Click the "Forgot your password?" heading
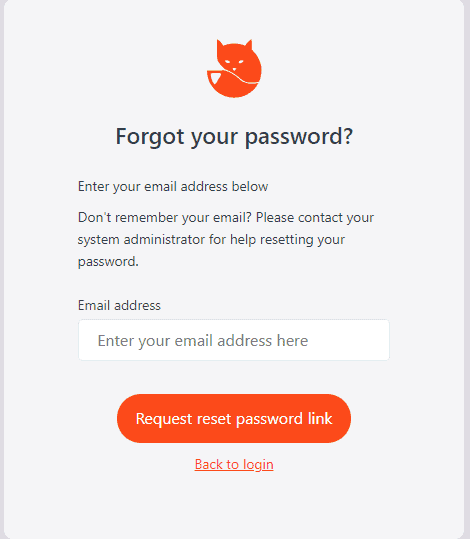Screen dimensions: 470x539 pyautogui.click(x=234, y=136)
